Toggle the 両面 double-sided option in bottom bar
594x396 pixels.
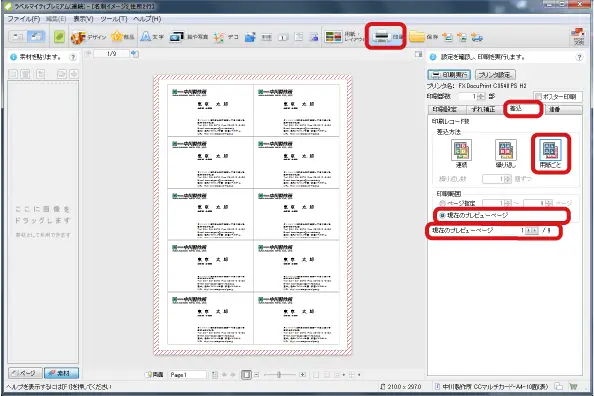tap(155, 375)
